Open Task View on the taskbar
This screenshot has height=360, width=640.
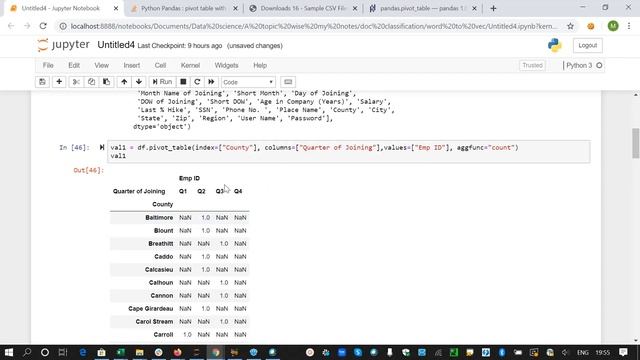(x=63, y=352)
